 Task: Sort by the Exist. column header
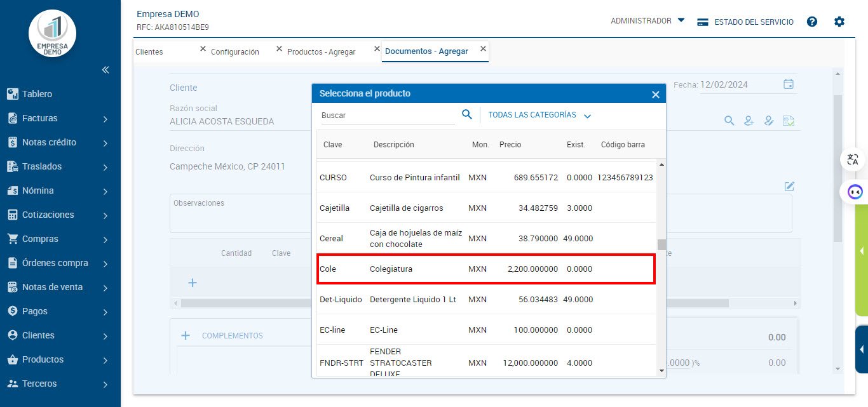pos(576,145)
